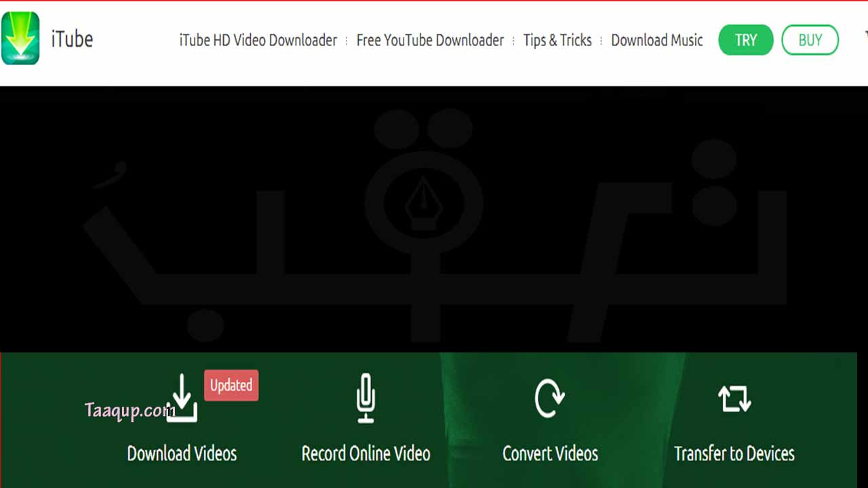Open the Download Music menu item
This screenshot has width=868, height=488.
(x=657, y=40)
